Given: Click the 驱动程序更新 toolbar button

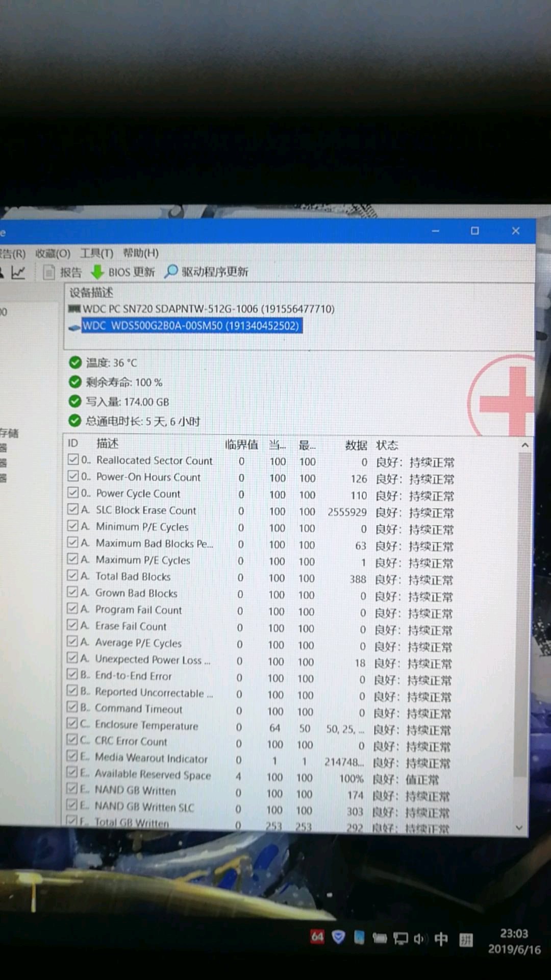Looking at the screenshot, I should (206, 272).
